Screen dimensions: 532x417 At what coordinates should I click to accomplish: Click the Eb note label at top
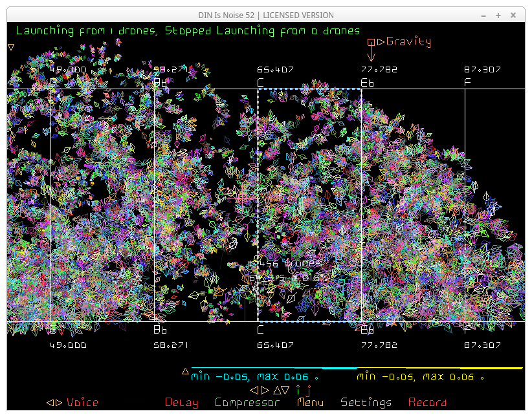tap(367, 83)
